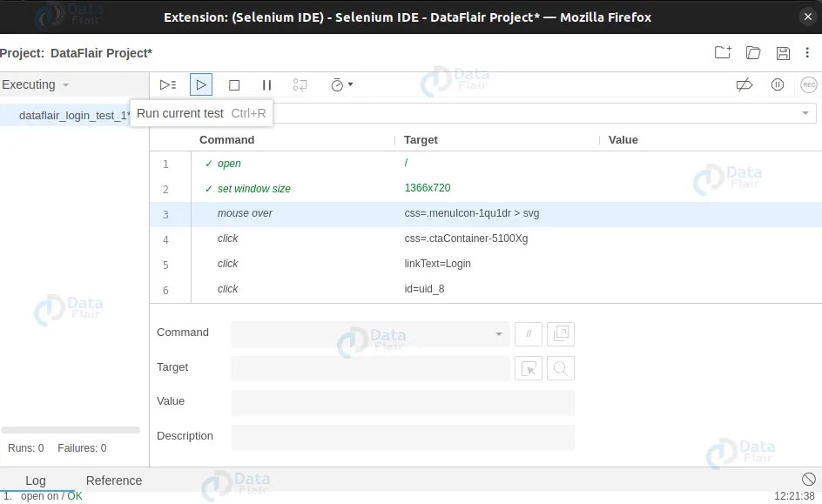
Task: Open the three-dot options menu
Action: (807, 52)
